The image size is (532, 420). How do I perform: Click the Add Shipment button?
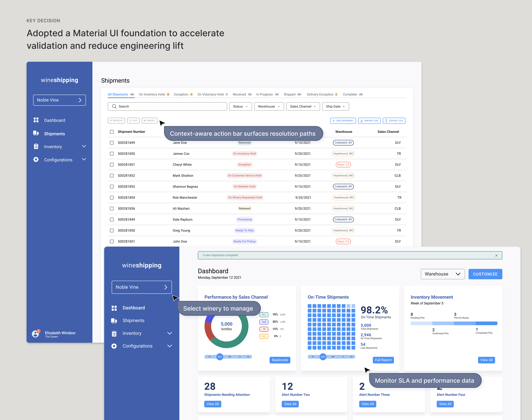click(343, 121)
